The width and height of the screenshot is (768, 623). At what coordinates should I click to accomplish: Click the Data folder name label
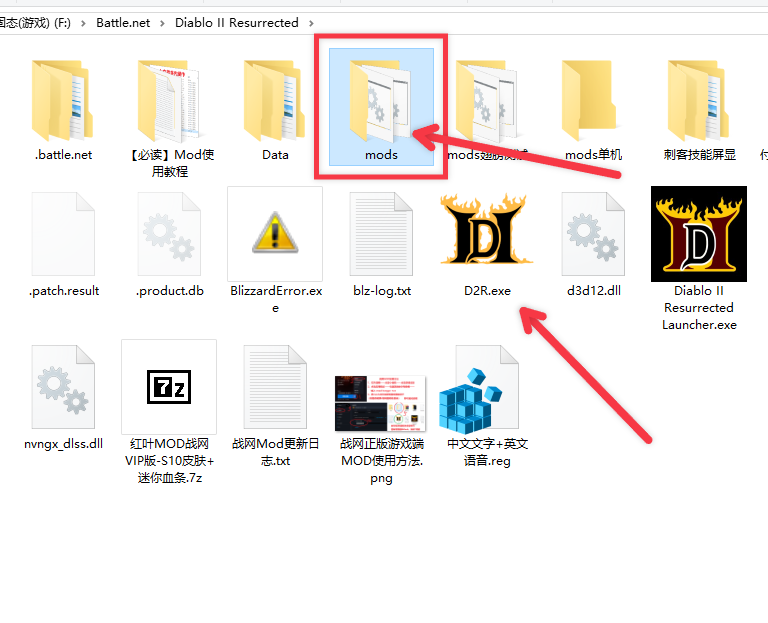click(x=275, y=155)
